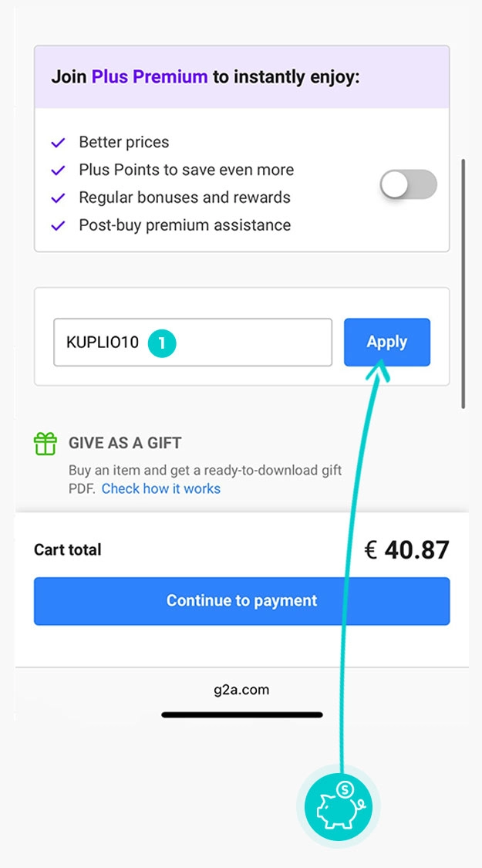
Task: Click the GIVE AS A GIFT heading
Action: [x=125, y=444]
